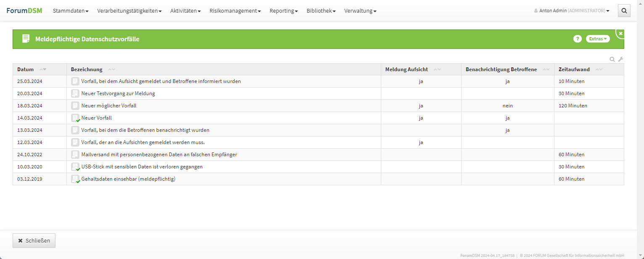The width and height of the screenshot is (644, 259).
Task: Open the Verarbeitungstätigkeiten menu
Action: 129,11
